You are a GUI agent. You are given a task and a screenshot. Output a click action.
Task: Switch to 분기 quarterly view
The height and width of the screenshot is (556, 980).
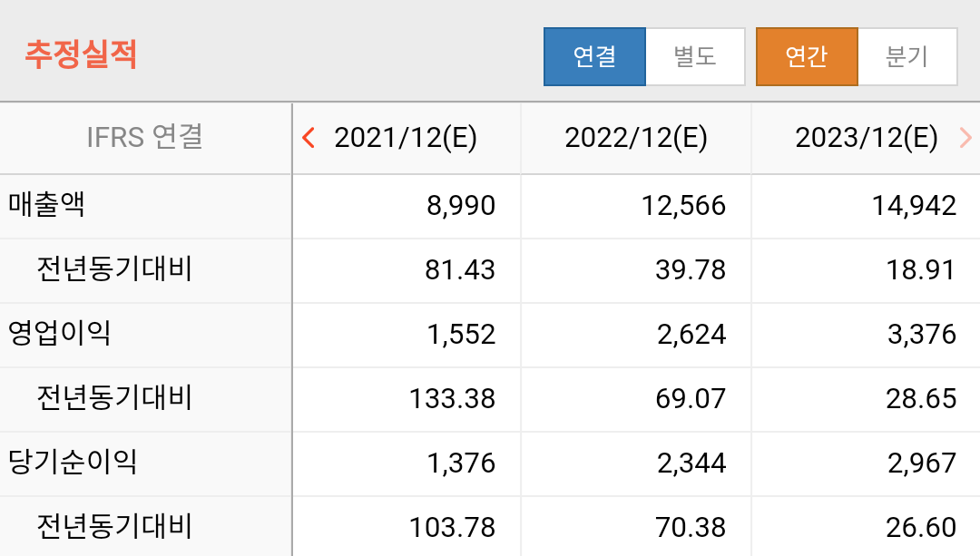(x=907, y=56)
